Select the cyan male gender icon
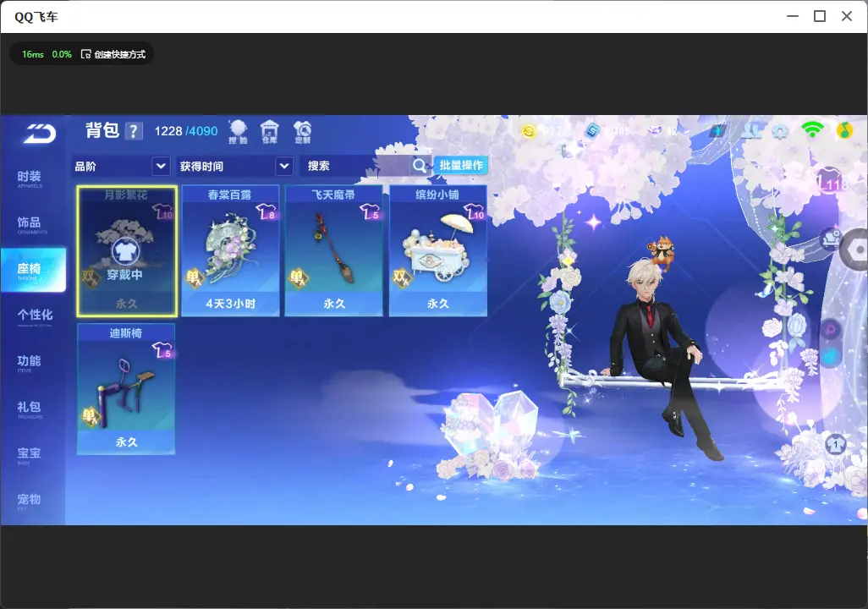This screenshot has height=609, width=868. coord(831,356)
